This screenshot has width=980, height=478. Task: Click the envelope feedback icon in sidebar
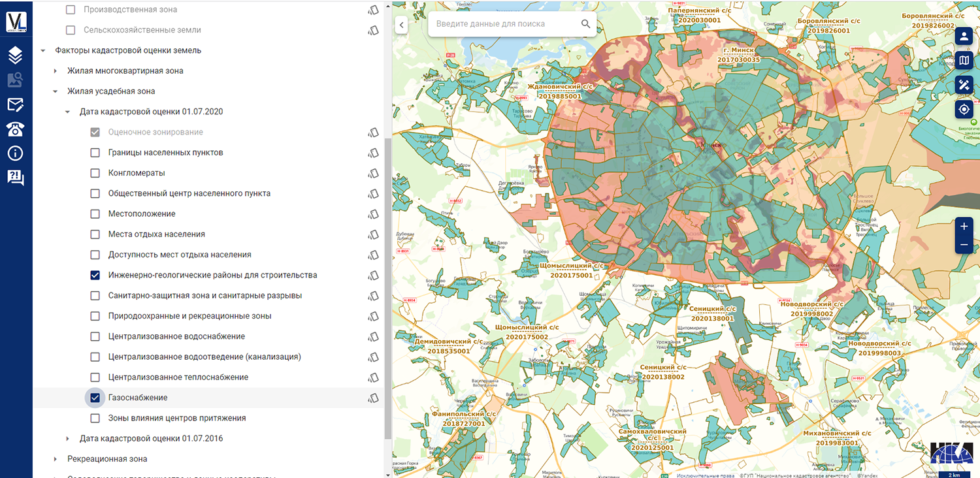coord(16,104)
